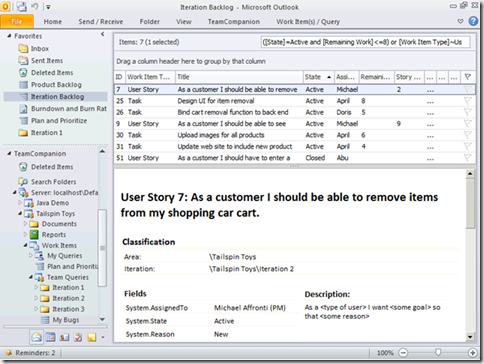Open the My Bugs query
Image resolution: width=484 pixels, height=364 pixels.
pos(66,320)
